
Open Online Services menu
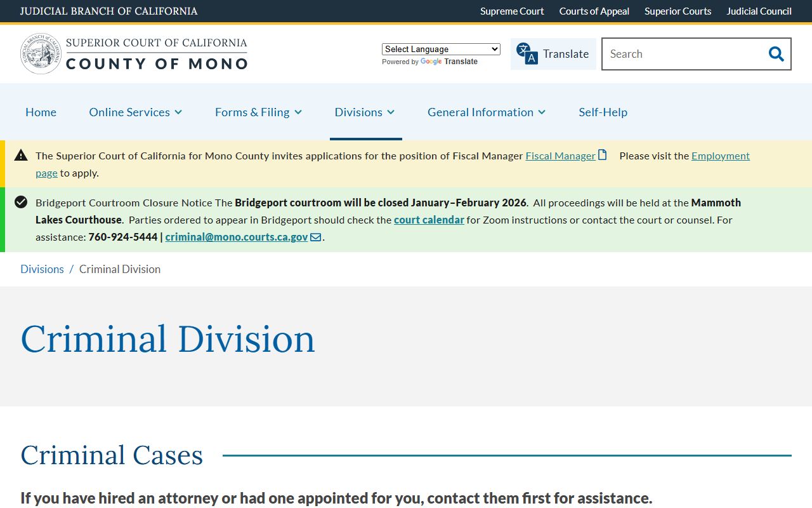(135, 112)
